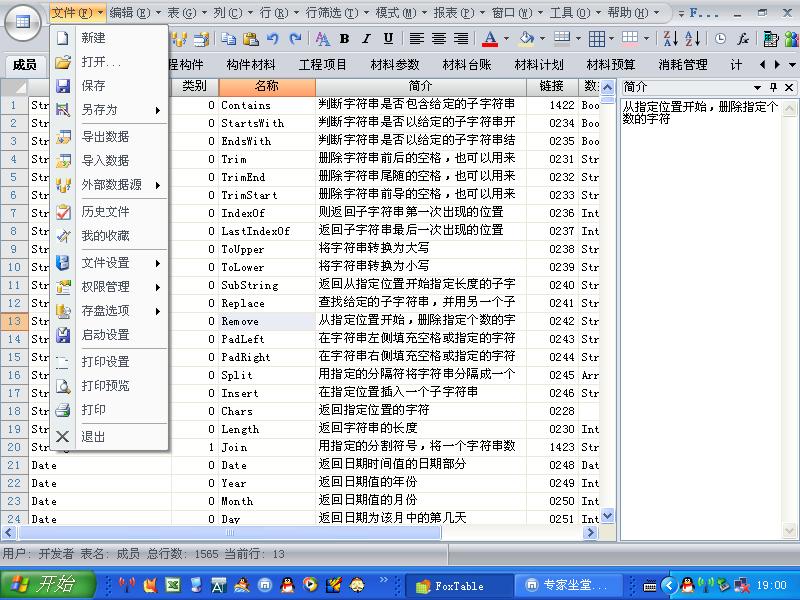
Task: Apply the fill background color bucket
Action: coord(527,39)
